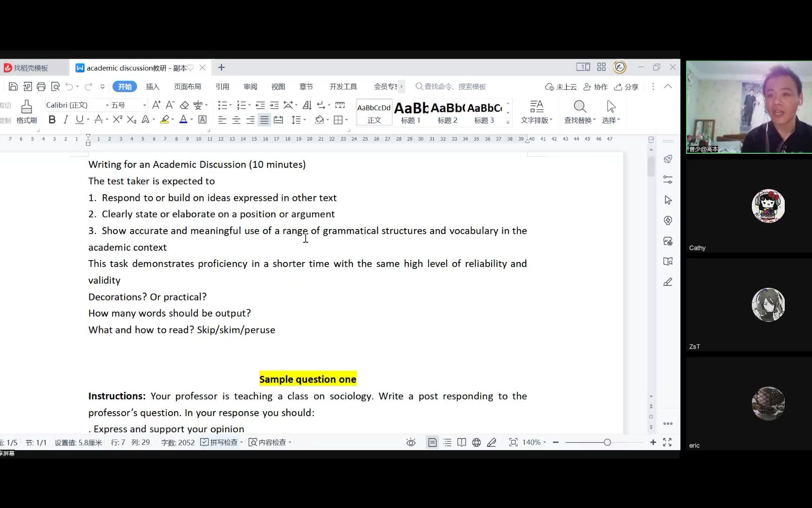Apply superscript formatting
Image resolution: width=812 pixels, height=508 pixels.
pos(117,120)
